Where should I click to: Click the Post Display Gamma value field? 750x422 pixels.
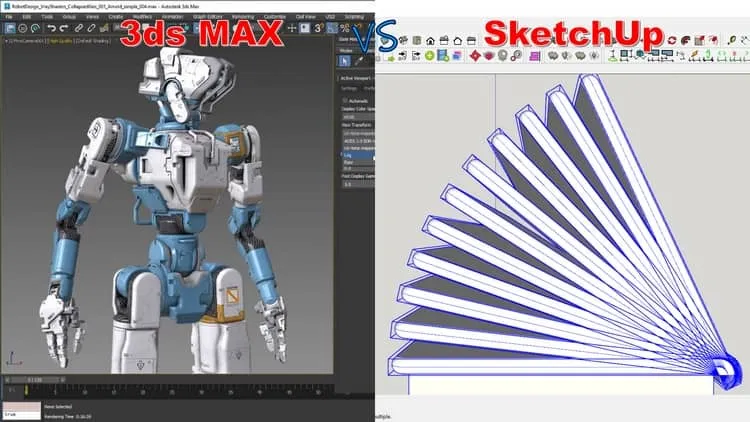(358, 184)
